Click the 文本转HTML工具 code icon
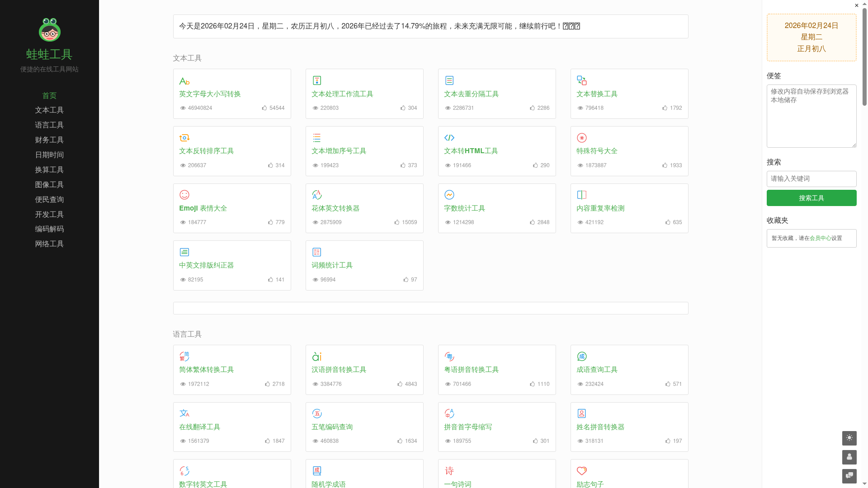The height and width of the screenshot is (488, 868). (x=449, y=138)
